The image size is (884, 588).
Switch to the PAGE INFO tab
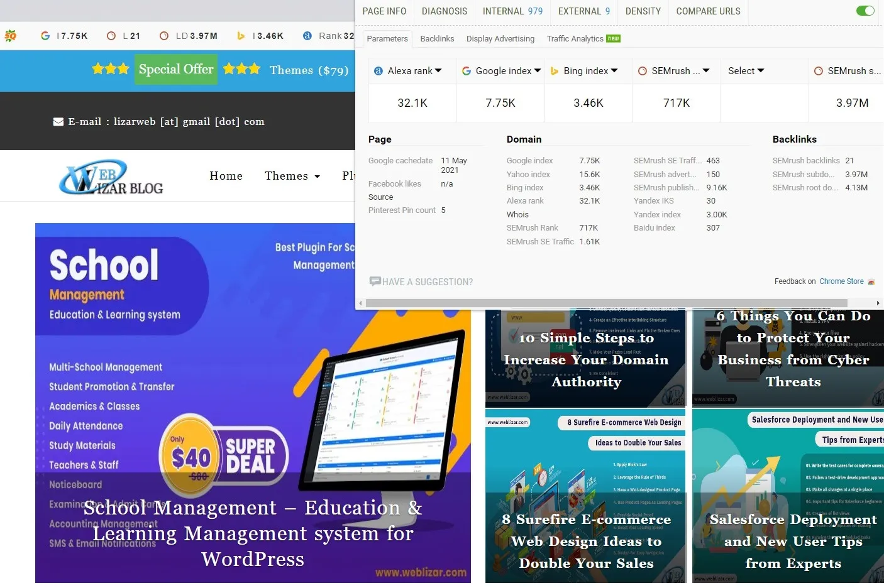(x=384, y=11)
